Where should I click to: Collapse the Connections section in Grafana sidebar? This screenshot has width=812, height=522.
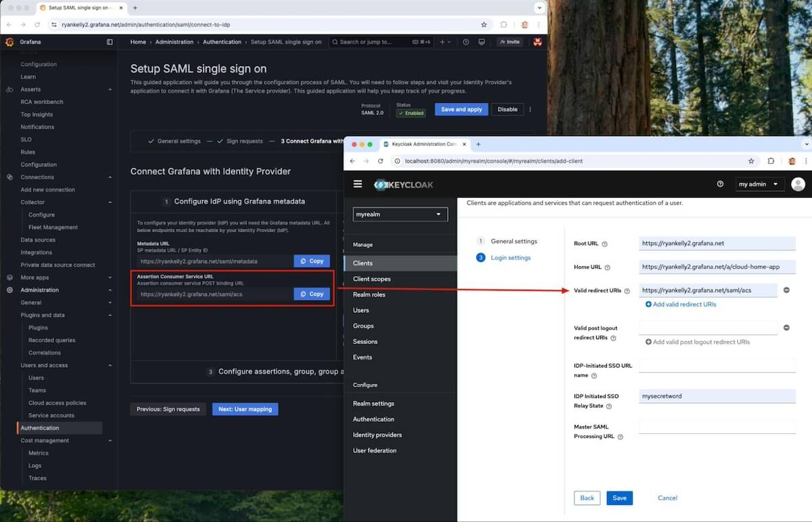point(110,177)
